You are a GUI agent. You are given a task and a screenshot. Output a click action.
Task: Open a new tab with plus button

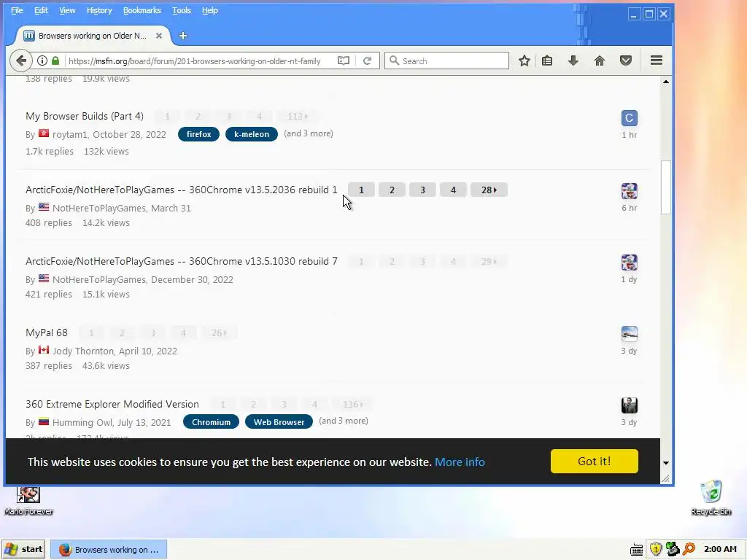pyautogui.click(x=183, y=36)
